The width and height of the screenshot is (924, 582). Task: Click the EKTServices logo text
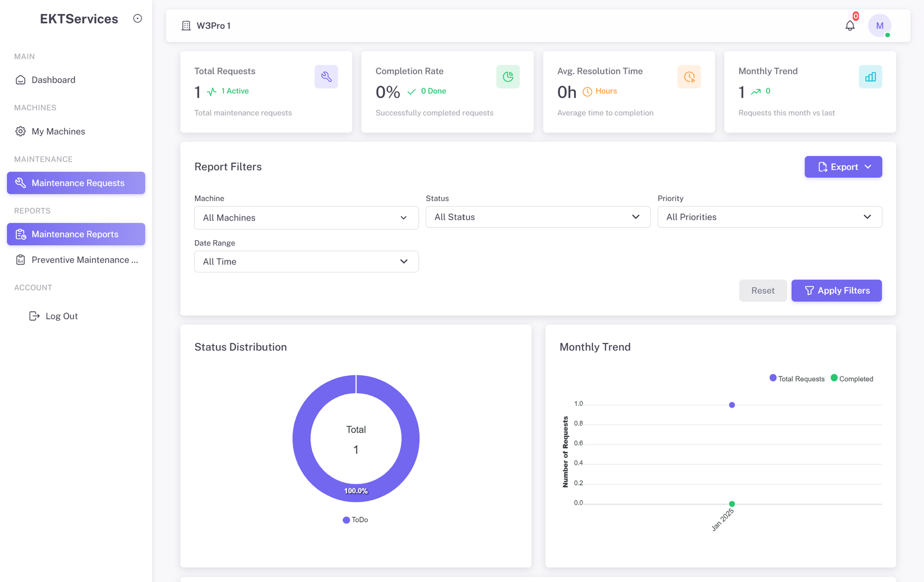(79, 18)
